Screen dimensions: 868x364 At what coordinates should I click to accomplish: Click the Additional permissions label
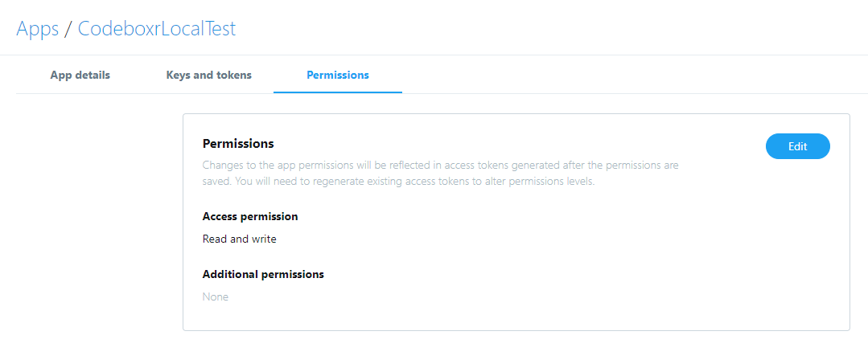point(263,274)
